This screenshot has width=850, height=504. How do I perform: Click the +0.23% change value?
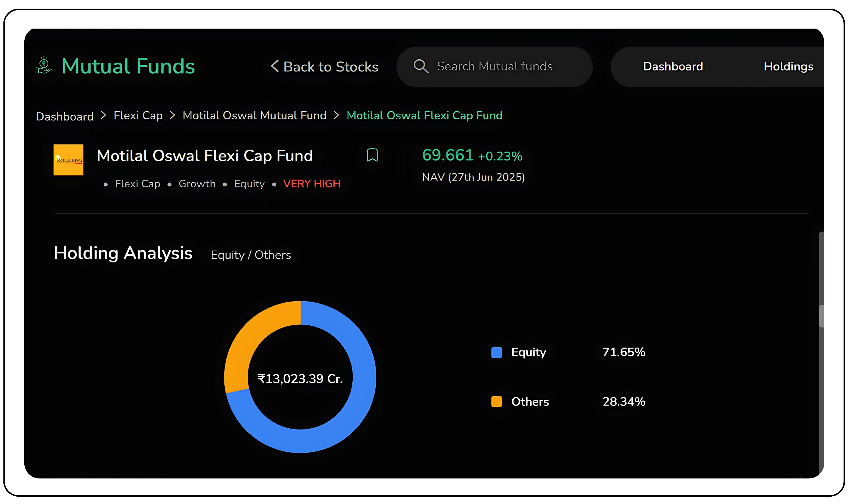point(500,156)
